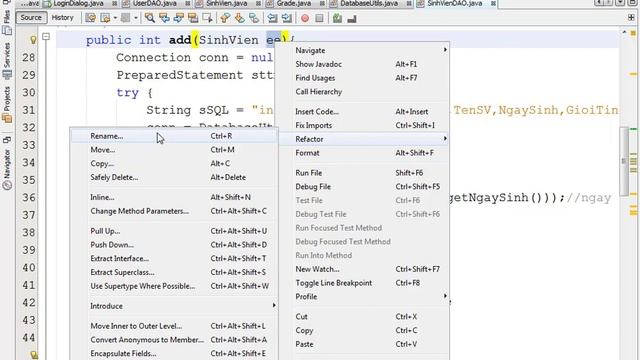Maximize the editor window
This screenshot has height=360, width=640.
point(631,2)
